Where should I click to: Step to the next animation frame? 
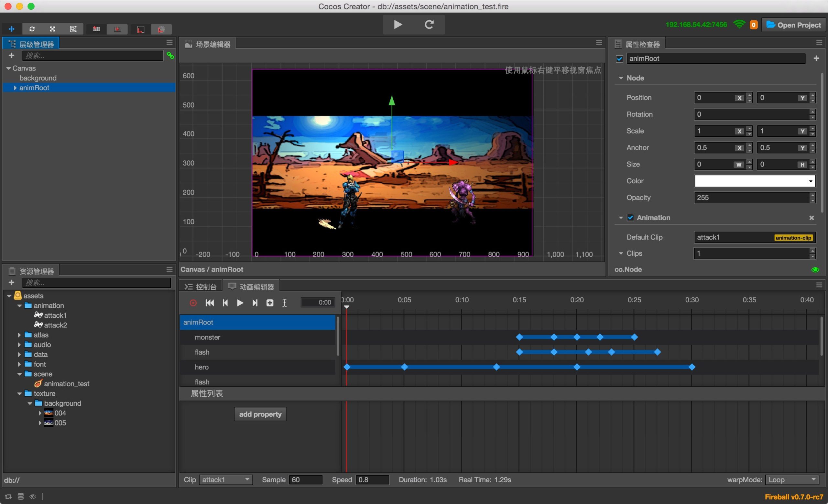click(x=255, y=303)
